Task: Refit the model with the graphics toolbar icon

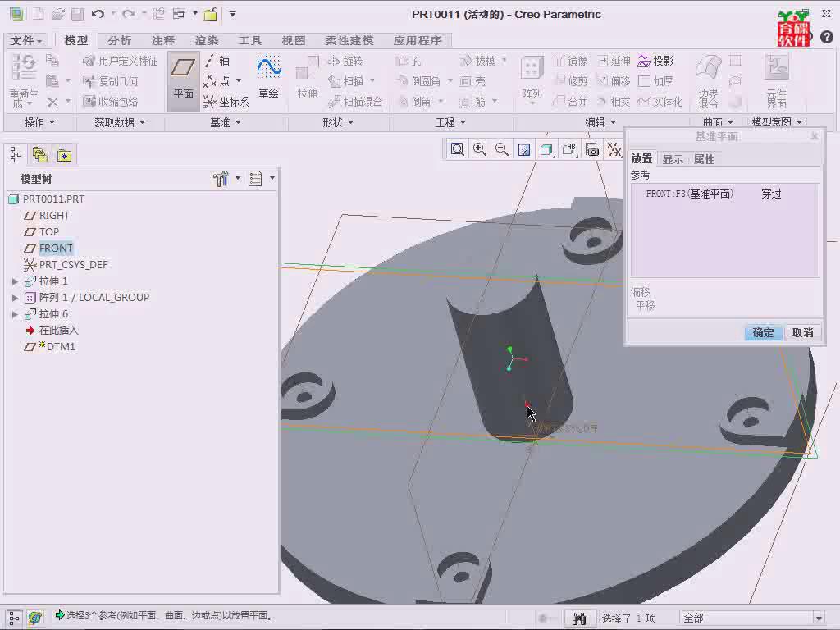Action: 457,149
